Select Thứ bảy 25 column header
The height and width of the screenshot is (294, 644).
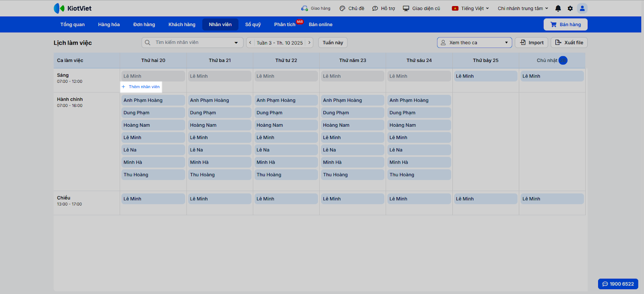pos(486,60)
